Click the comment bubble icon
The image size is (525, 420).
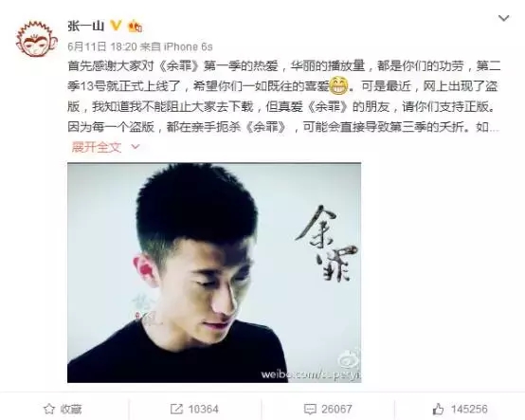(x=310, y=409)
